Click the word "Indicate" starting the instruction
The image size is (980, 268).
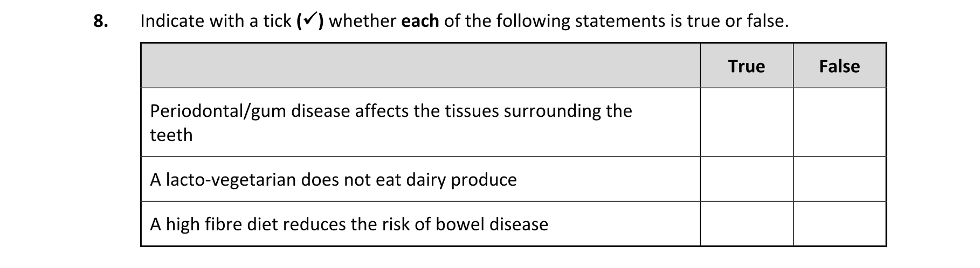tap(173, 21)
